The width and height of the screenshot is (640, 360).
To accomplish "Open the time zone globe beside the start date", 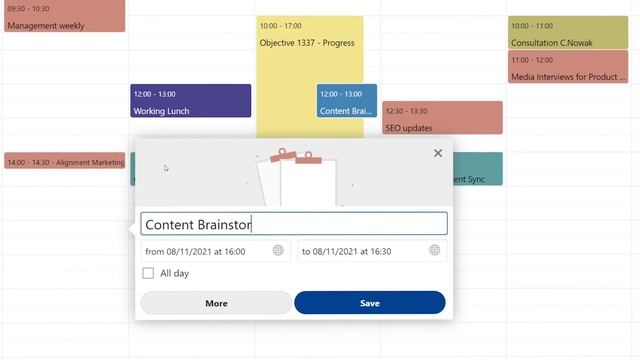I will pyautogui.click(x=278, y=250).
